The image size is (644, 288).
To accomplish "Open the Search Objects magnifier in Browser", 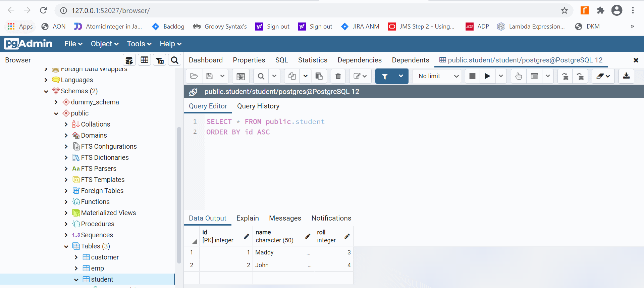I will coord(174,60).
